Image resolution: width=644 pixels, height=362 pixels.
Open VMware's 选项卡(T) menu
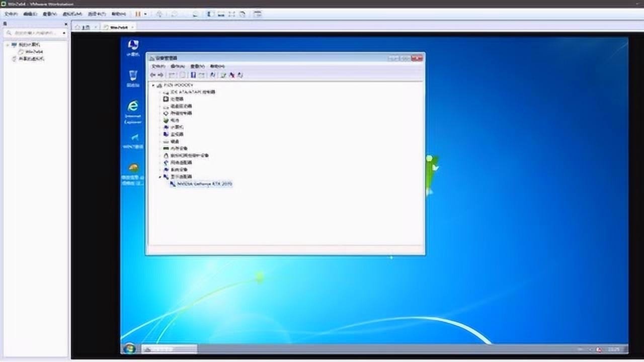coord(97,14)
